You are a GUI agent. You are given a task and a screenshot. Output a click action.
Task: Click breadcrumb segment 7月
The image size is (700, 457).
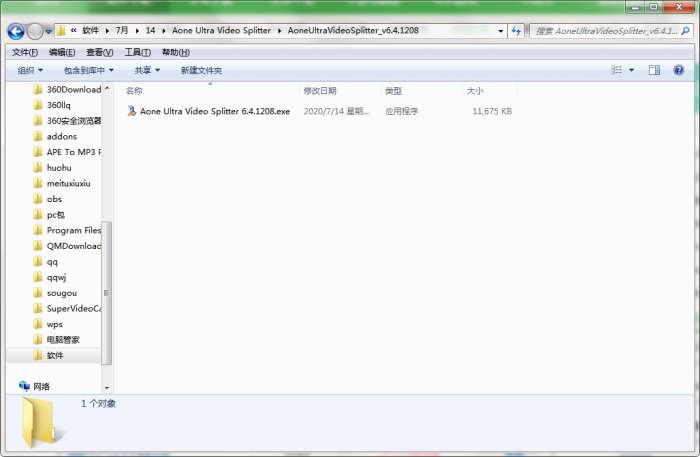pos(121,30)
